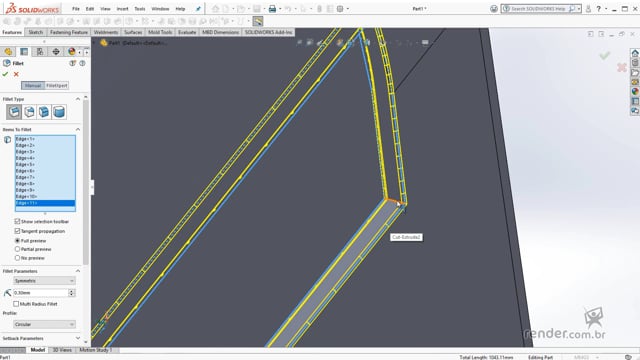Select Edge<11> in the items list
Screen dimensions: 640x360
45,203
